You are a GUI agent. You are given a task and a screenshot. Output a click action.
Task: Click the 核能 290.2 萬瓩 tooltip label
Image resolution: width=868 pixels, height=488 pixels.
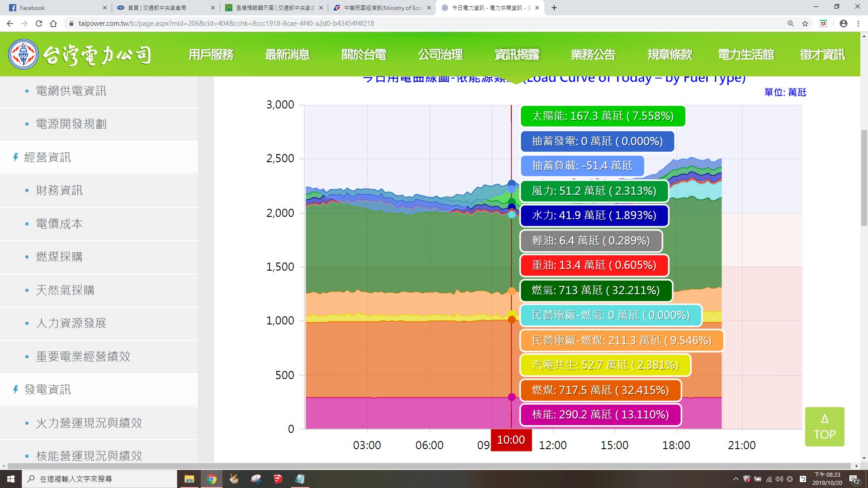[x=600, y=415]
